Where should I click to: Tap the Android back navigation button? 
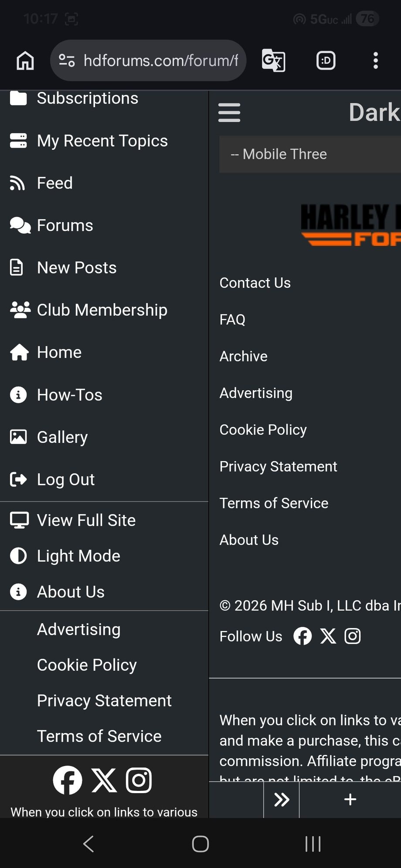point(88,844)
